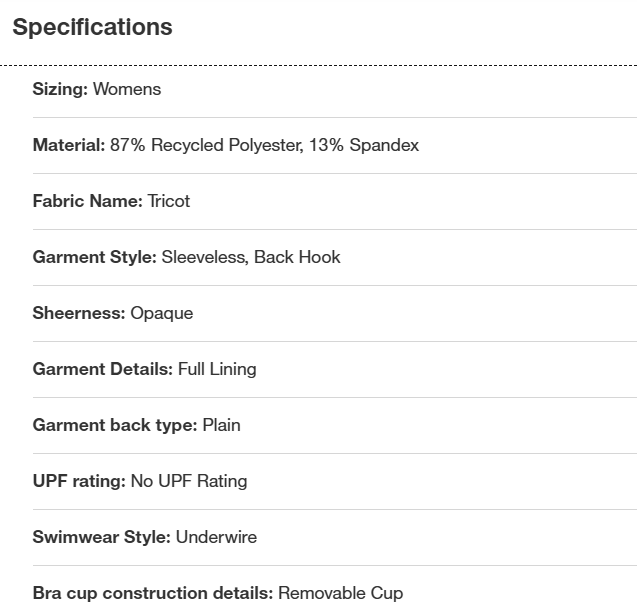Click the 87% Recycled Polyester material text
The image size is (637, 616).
point(207,145)
